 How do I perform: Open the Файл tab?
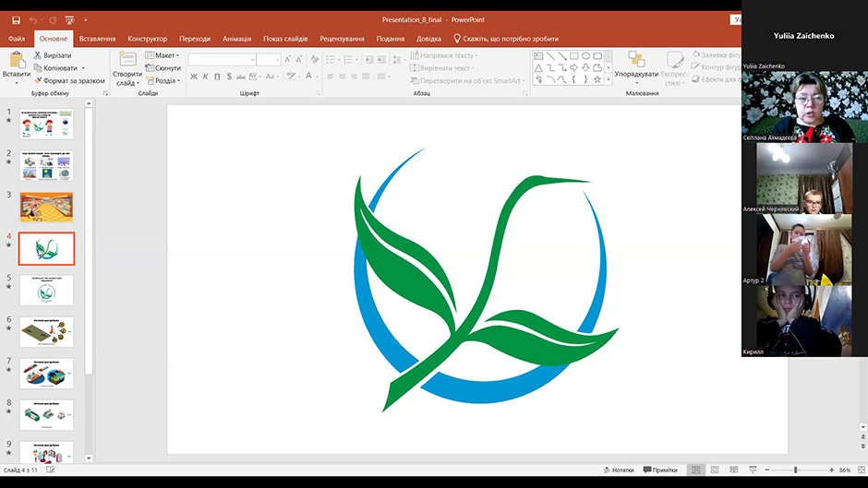coord(17,39)
